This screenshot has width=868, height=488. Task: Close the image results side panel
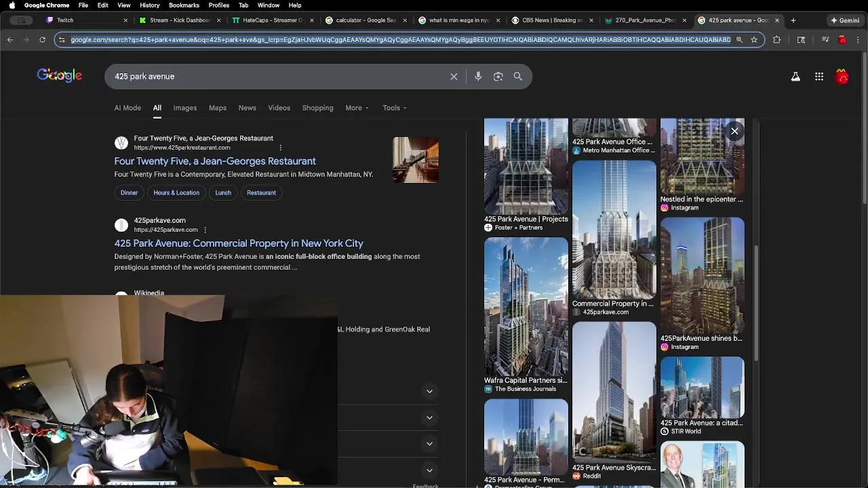point(734,131)
